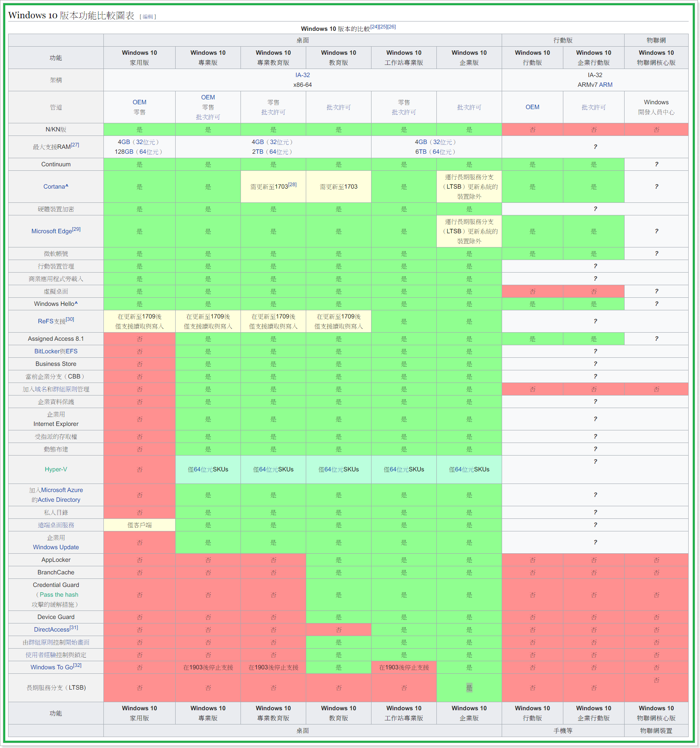Image resolution: width=700 pixels, height=748 pixels.
Task: Click the AppLocker row label
Action: (56, 560)
